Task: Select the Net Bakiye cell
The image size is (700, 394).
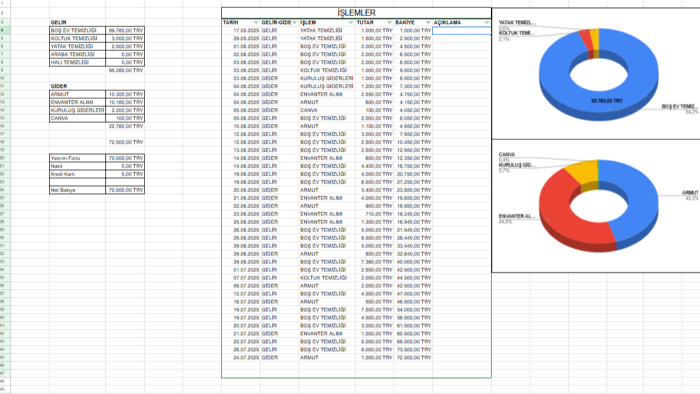Action: pyautogui.click(x=78, y=190)
